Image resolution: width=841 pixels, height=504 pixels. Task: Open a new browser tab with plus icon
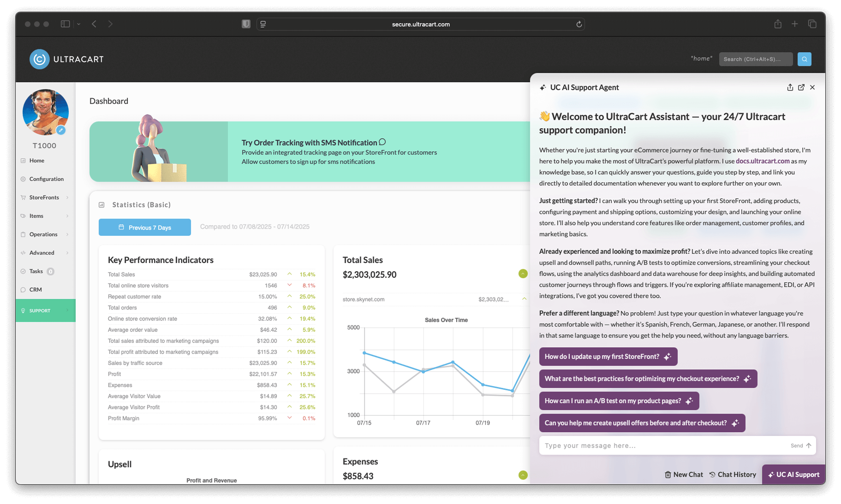point(794,24)
